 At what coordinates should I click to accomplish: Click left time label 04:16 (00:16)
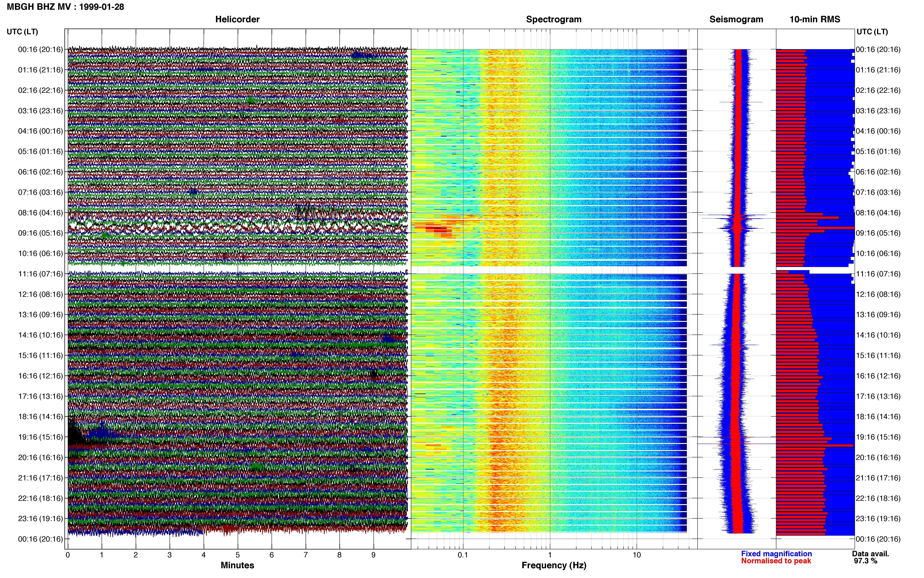41,131
